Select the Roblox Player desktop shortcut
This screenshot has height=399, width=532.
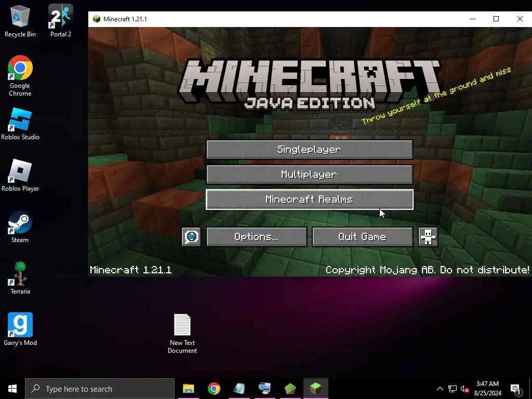[x=20, y=176]
